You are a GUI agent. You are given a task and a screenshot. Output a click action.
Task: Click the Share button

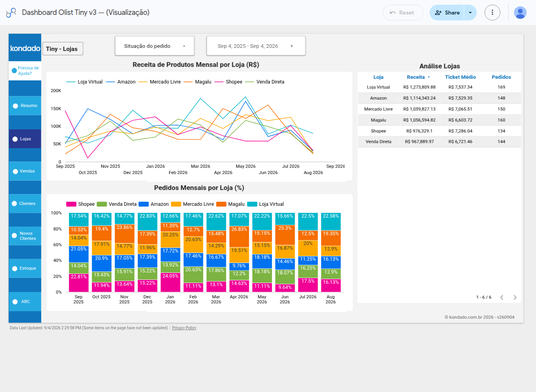447,13
